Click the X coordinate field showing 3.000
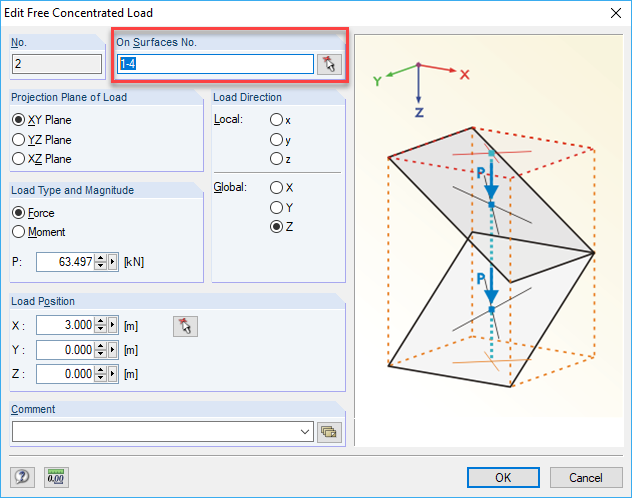Image resolution: width=632 pixels, height=498 pixels. [65, 325]
